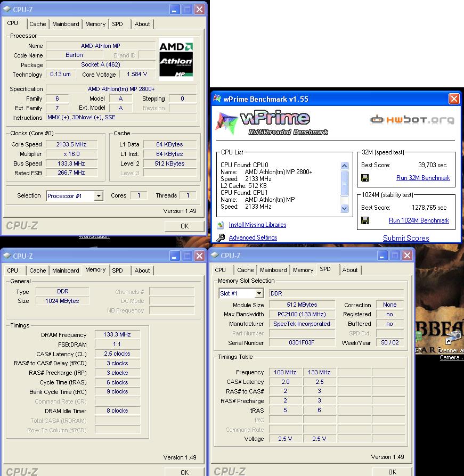Click the Multiplier x 16.0 value
464x476 pixels.
click(71, 154)
